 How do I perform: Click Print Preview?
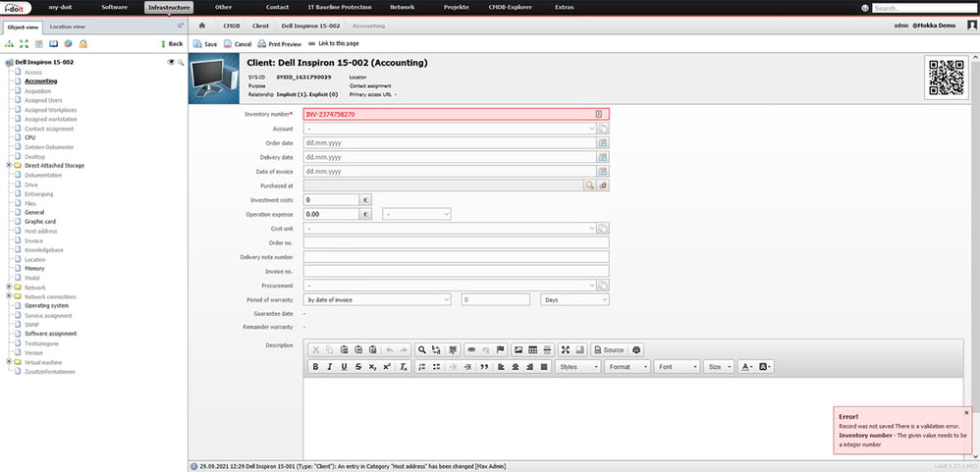tap(280, 44)
